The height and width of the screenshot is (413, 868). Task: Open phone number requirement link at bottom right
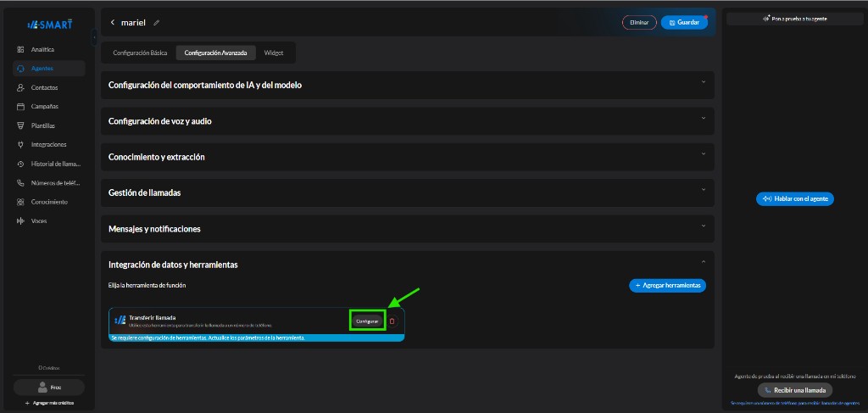coord(795,404)
